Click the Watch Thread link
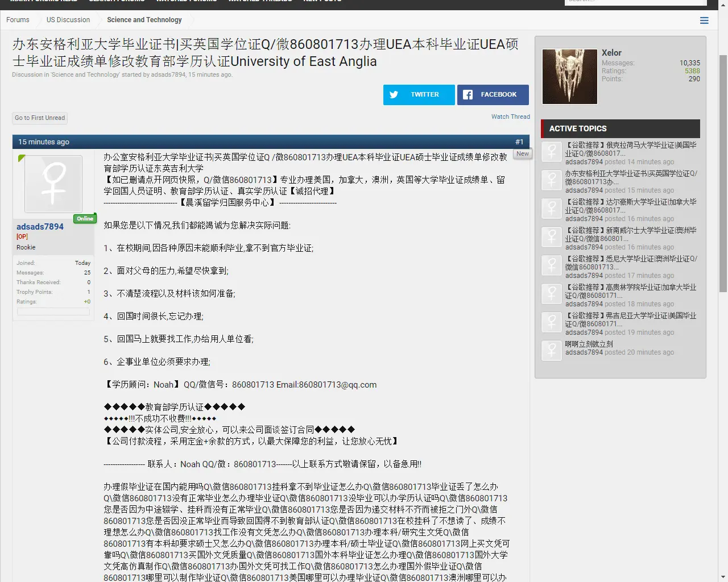The image size is (728, 582). pyautogui.click(x=510, y=117)
